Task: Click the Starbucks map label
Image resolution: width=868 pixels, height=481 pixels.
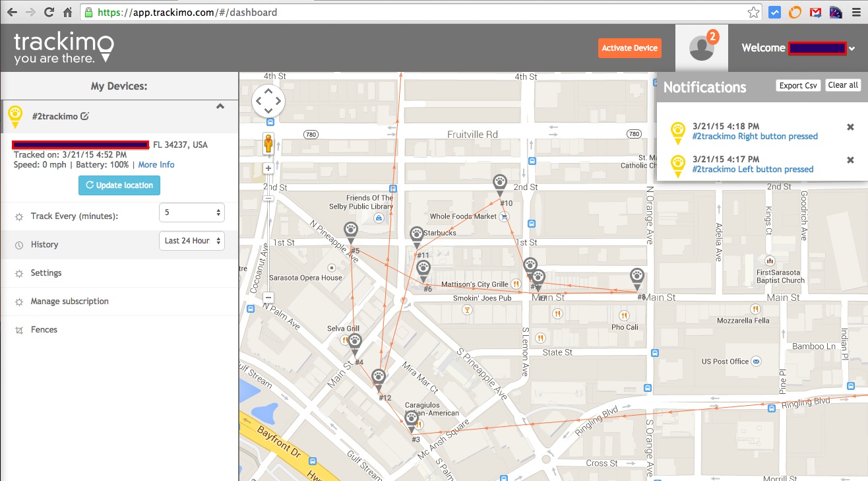Action: coord(440,233)
